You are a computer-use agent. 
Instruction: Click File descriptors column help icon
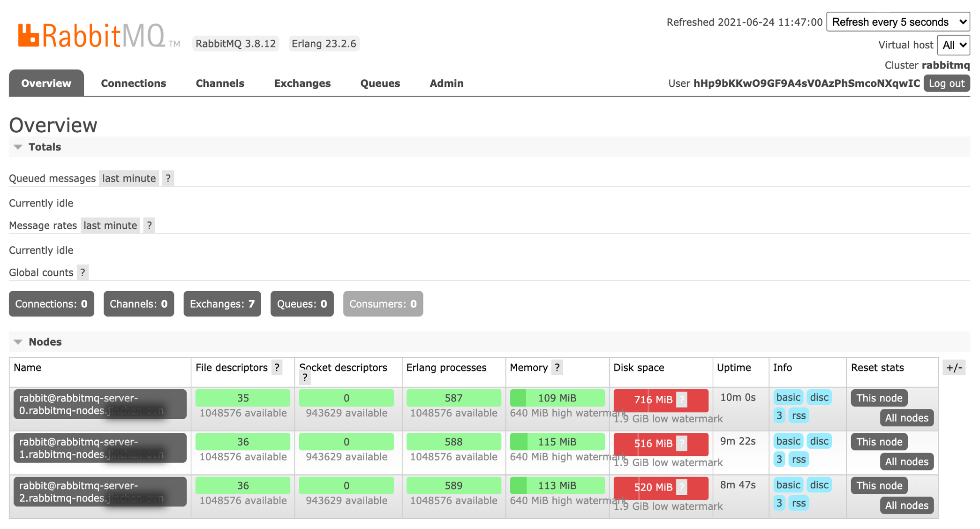(277, 368)
